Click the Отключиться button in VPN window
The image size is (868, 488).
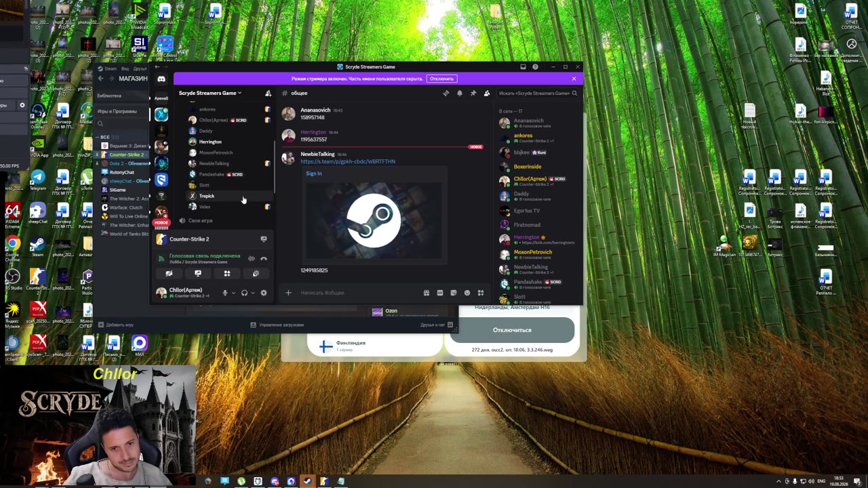pos(512,330)
